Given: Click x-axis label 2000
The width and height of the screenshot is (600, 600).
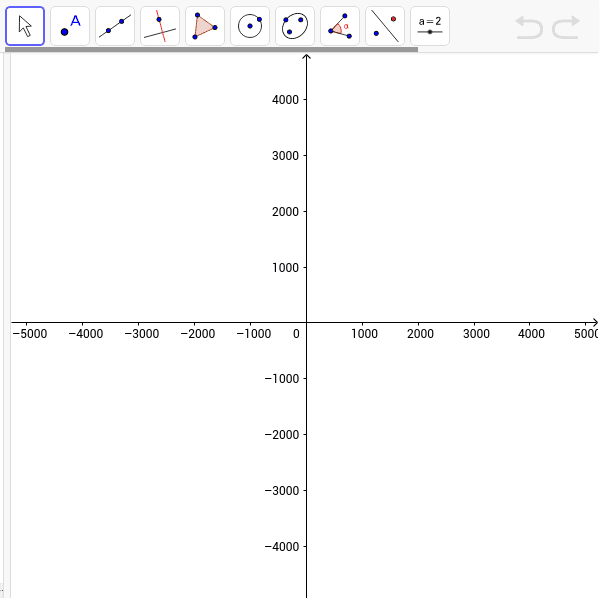Looking at the screenshot, I should pos(420,334).
